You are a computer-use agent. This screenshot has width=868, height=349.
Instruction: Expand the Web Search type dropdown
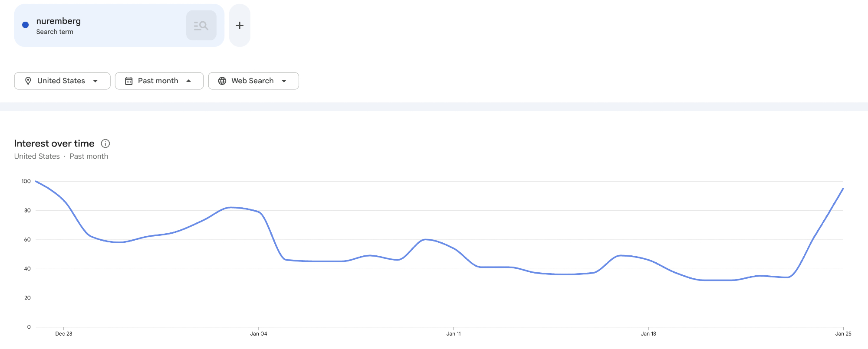coord(253,81)
